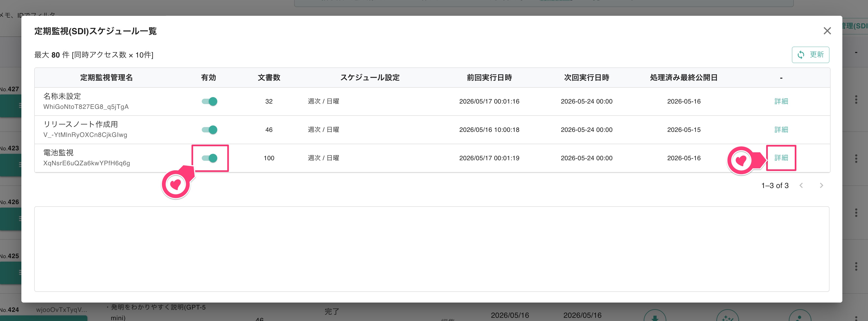Go to the previous page of schedules

pyautogui.click(x=801, y=185)
